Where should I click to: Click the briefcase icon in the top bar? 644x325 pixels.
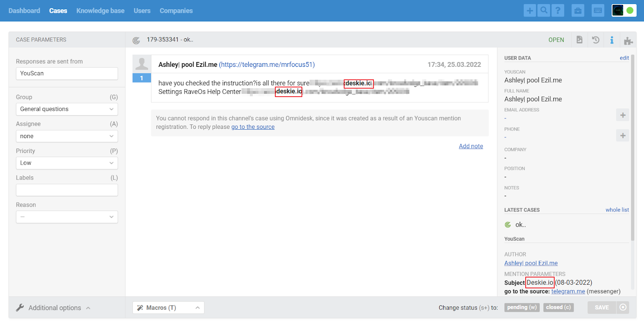pyautogui.click(x=578, y=10)
